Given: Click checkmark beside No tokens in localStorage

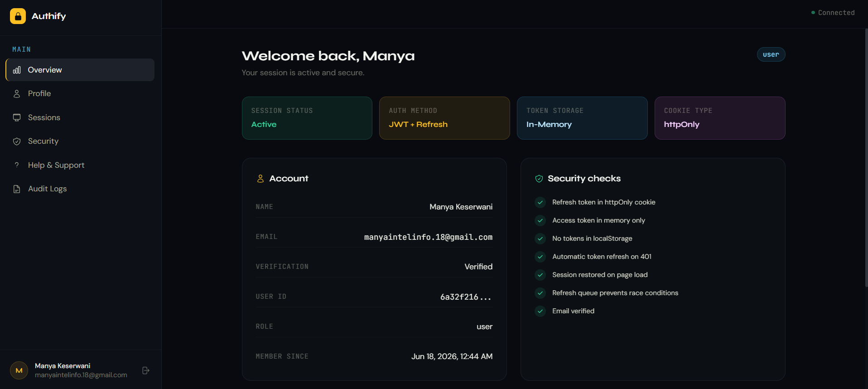Looking at the screenshot, I should tap(540, 238).
